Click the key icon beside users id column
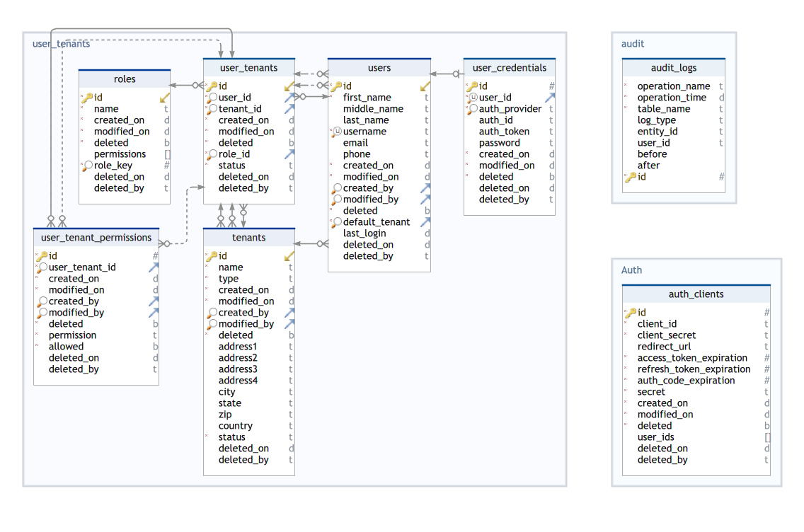This screenshot has height=532, width=804. pyautogui.click(x=337, y=86)
